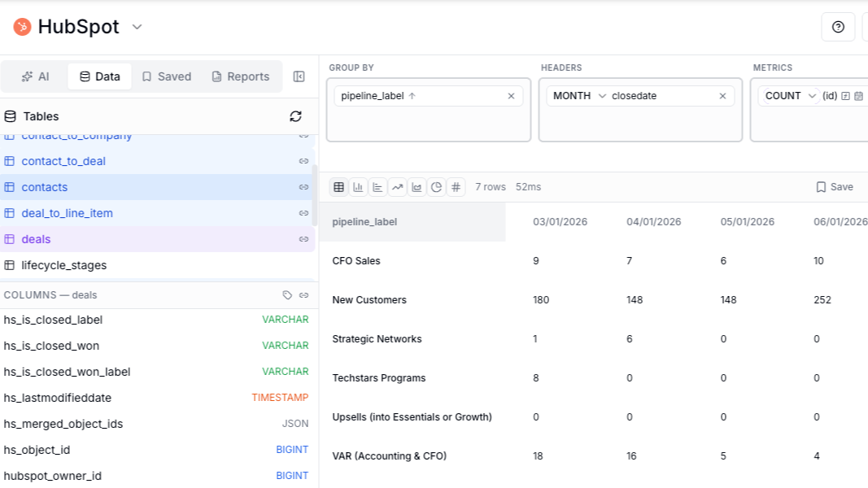Select the hs_is_closed_won_label column
868x488 pixels.
(x=156, y=372)
